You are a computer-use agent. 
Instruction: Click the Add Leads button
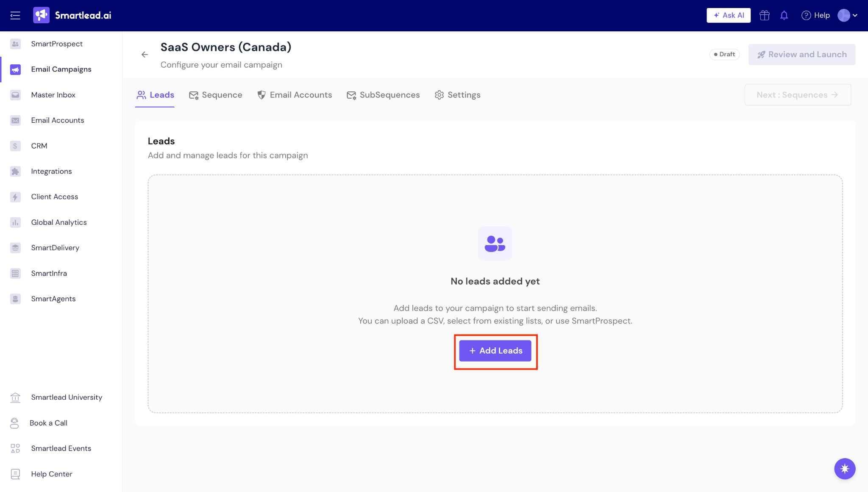[495, 351]
